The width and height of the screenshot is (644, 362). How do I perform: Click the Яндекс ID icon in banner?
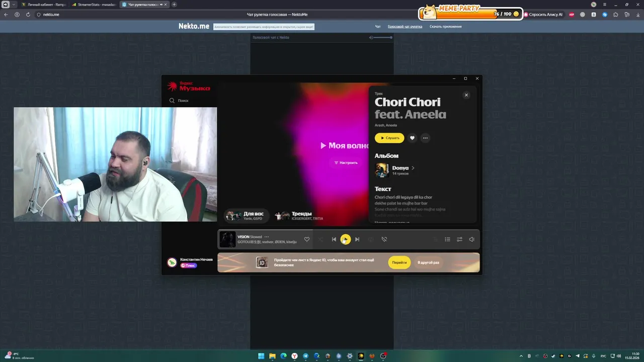262,262
